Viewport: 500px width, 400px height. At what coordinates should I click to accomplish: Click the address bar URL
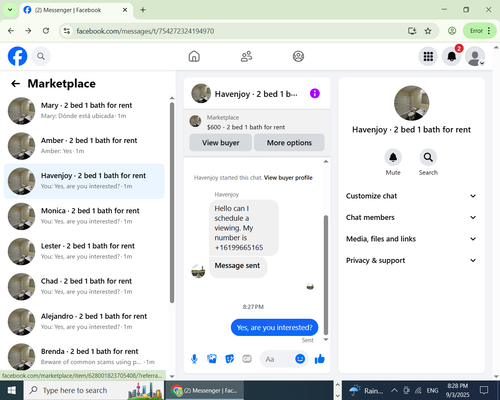pyautogui.click(x=145, y=31)
